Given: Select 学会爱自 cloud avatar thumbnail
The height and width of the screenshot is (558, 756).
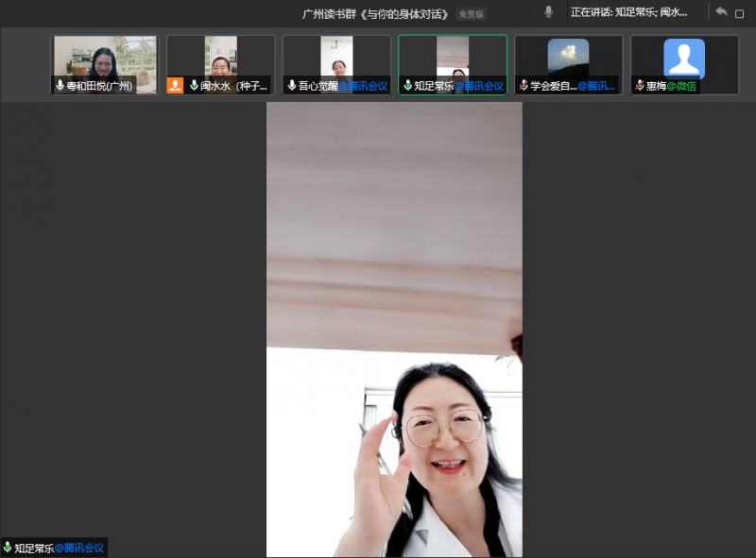Looking at the screenshot, I should pyautogui.click(x=568, y=57).
